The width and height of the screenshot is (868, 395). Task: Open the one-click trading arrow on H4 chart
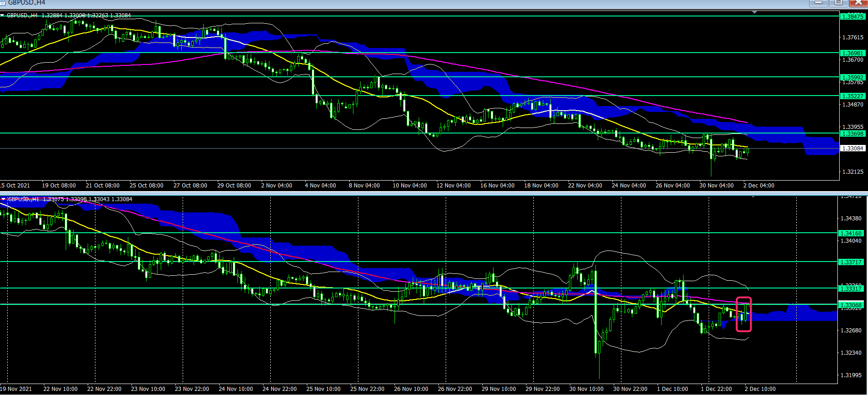(2, 16)
